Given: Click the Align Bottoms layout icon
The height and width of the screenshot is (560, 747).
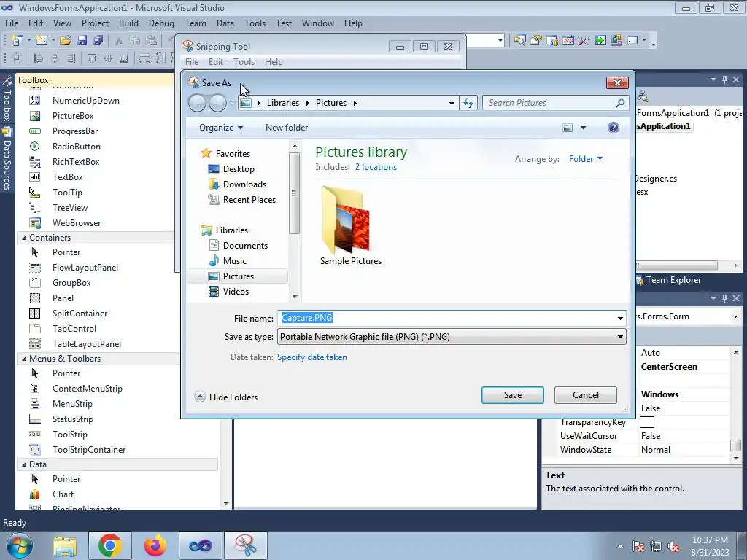Looking at the screenshot, I should pos(124,58).
